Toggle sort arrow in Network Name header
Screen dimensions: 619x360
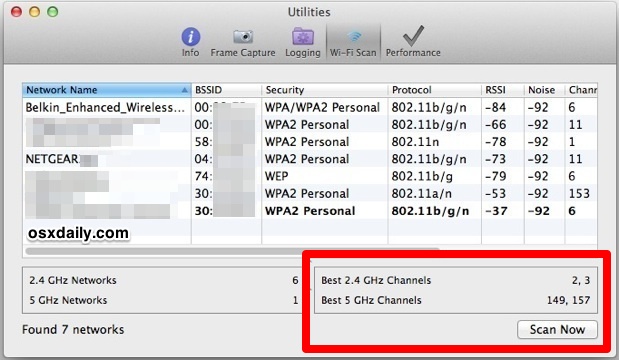point(184,90)
